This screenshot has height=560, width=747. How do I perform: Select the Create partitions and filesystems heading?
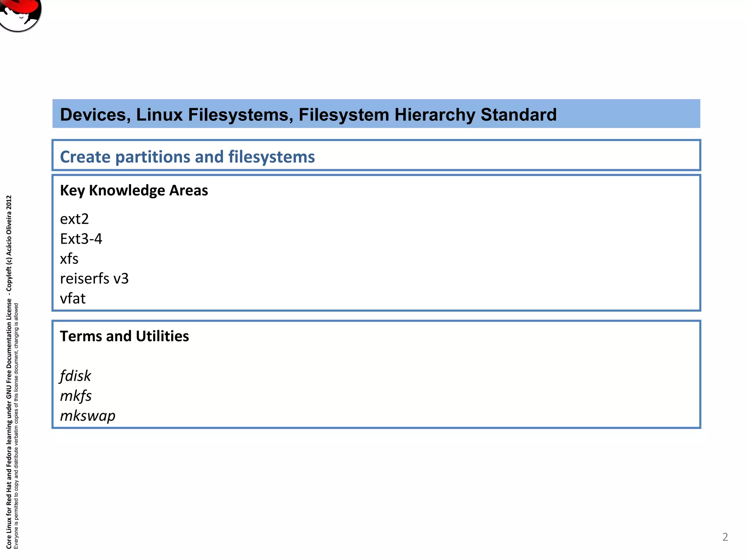tap(187, 157)
